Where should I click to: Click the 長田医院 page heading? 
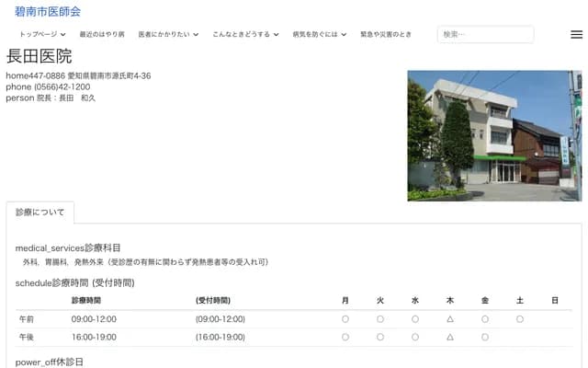pyautogui.click(x=39, y=56)
